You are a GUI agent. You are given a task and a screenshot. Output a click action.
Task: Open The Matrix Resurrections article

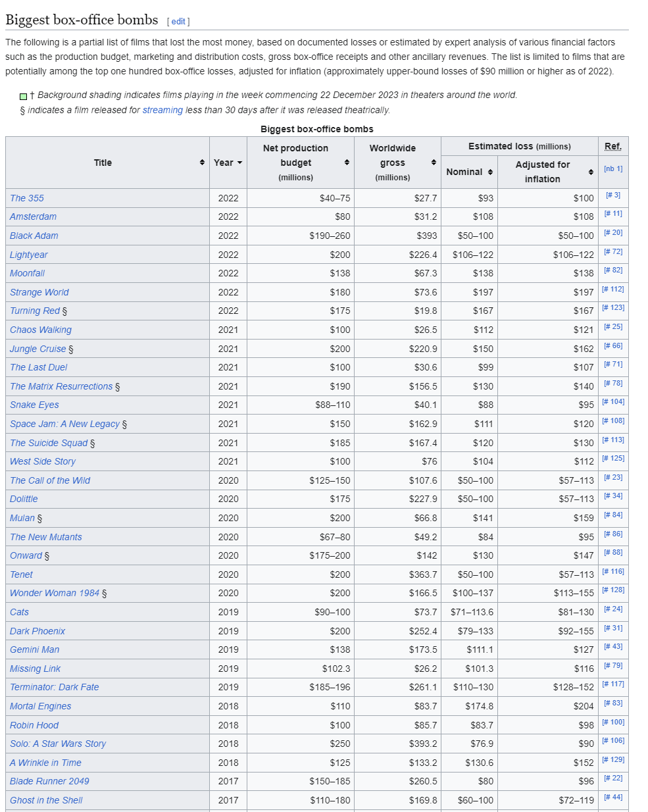(x=61, y=386)
